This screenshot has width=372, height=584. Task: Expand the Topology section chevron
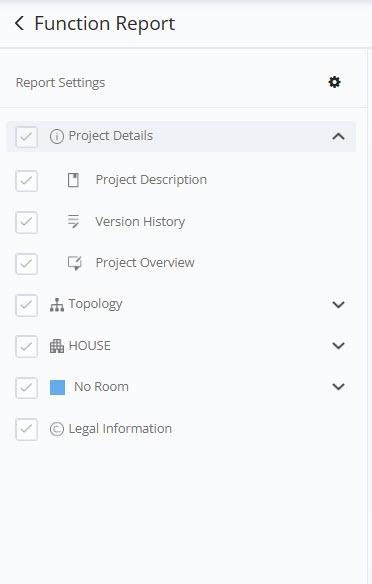tap(338, 305)
